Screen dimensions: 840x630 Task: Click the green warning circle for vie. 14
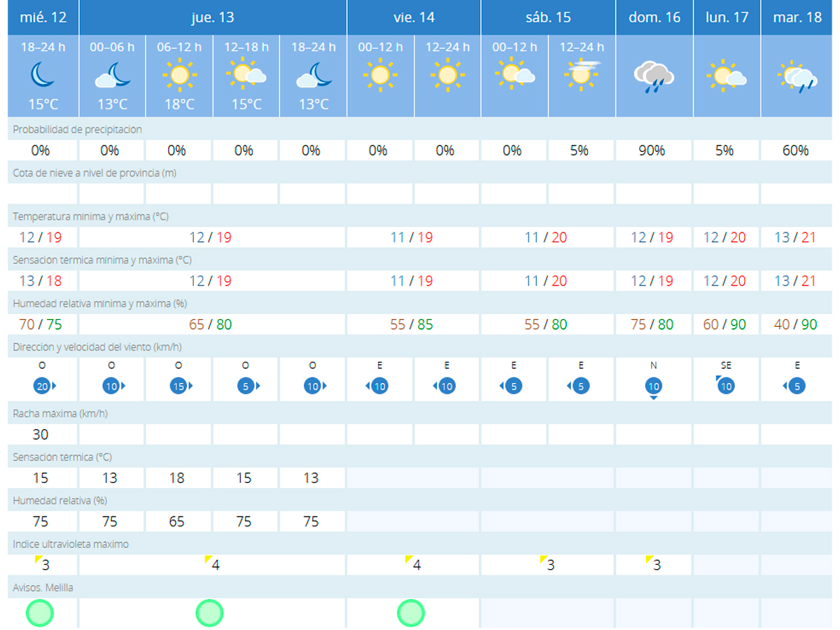tap(411, 612)
